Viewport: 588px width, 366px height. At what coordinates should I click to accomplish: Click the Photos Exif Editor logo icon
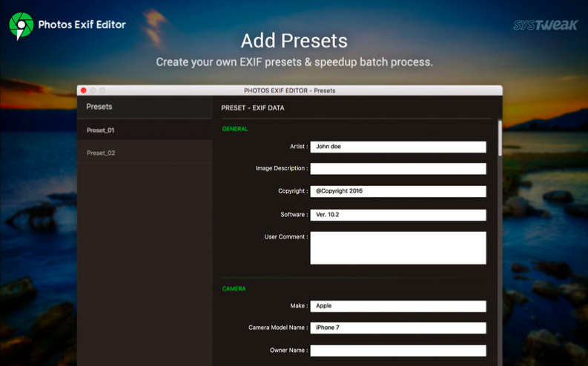click(x=21, y=25)
